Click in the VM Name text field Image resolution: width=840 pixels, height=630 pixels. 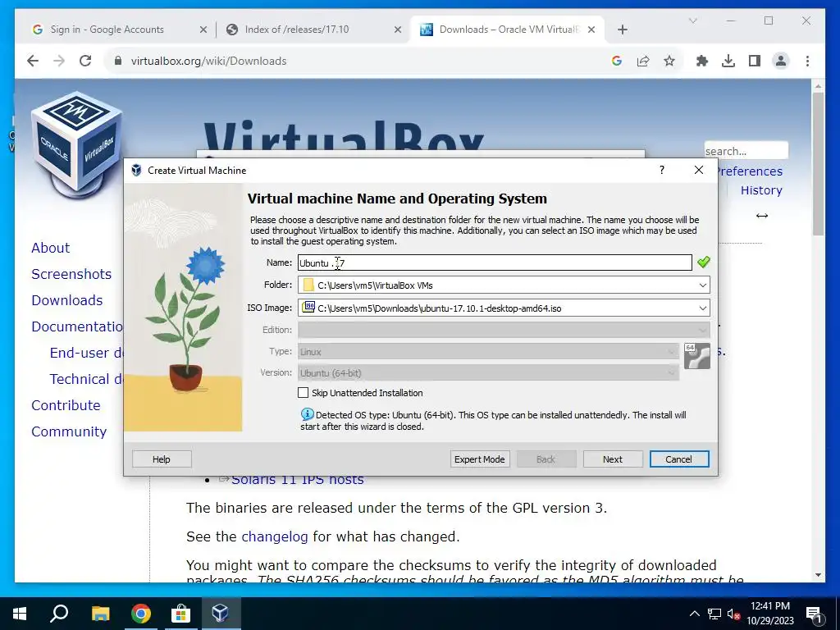(495, 262)
